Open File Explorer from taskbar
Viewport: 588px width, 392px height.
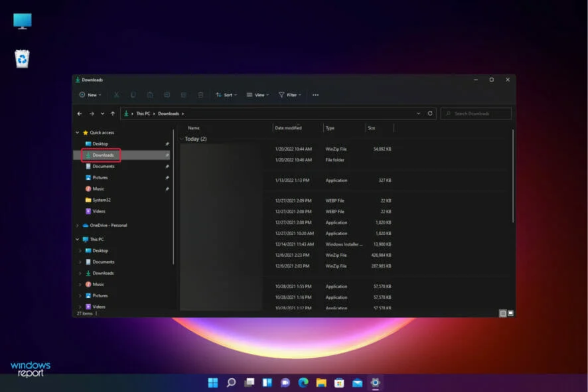[321, 383]
